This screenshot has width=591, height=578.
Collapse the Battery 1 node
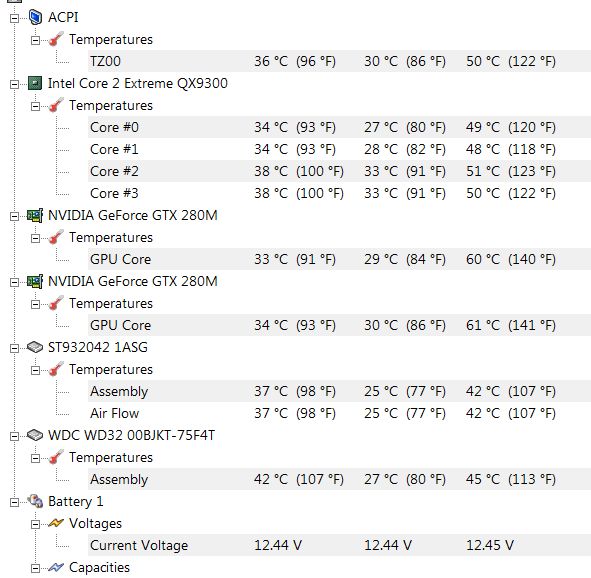(14, 502)
